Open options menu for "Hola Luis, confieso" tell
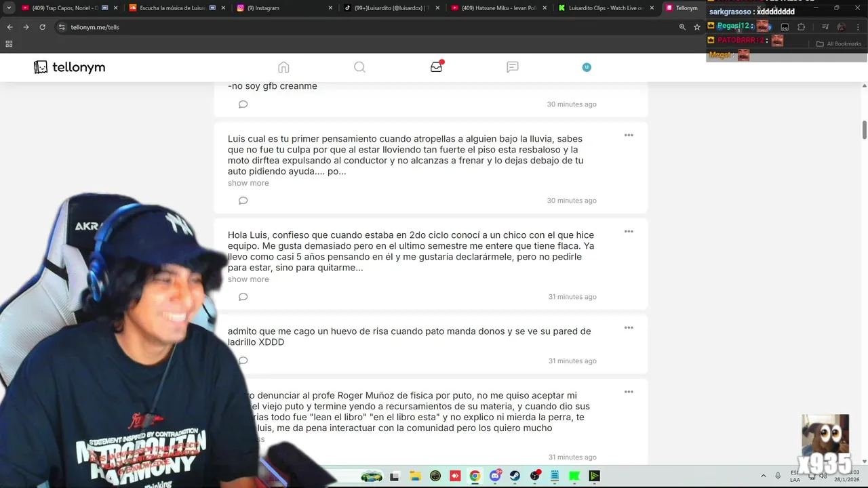 click(x=629, y=232)
